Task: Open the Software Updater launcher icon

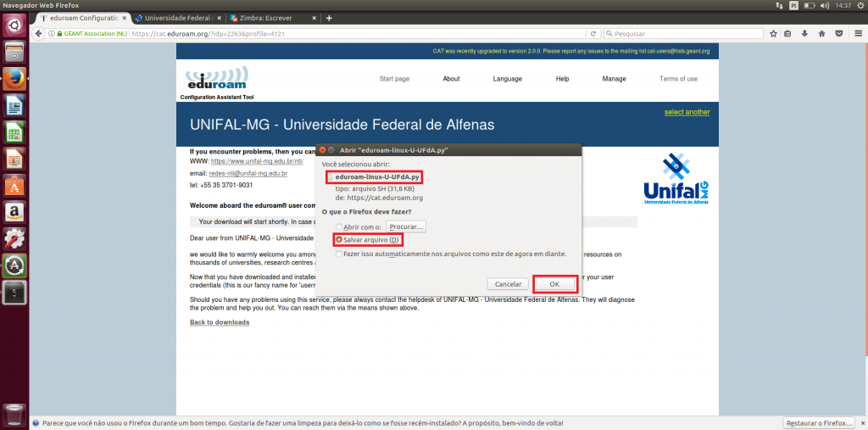Action: click(x=14, y=266)
